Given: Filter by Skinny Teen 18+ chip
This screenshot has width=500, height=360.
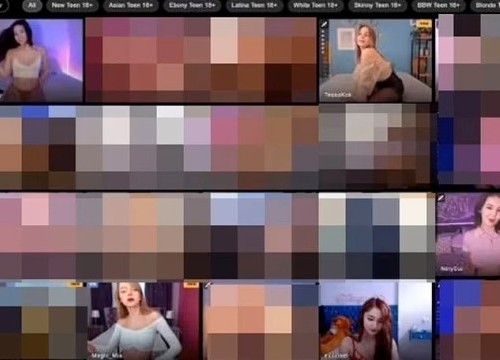Looking at the screenshot, I should pyautogui.click(x=377, y=5).
